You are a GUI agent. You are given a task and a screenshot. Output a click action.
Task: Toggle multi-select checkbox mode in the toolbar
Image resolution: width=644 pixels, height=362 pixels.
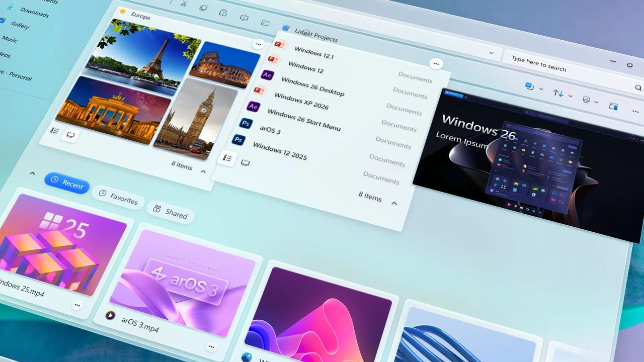click(x=528, y=85)
